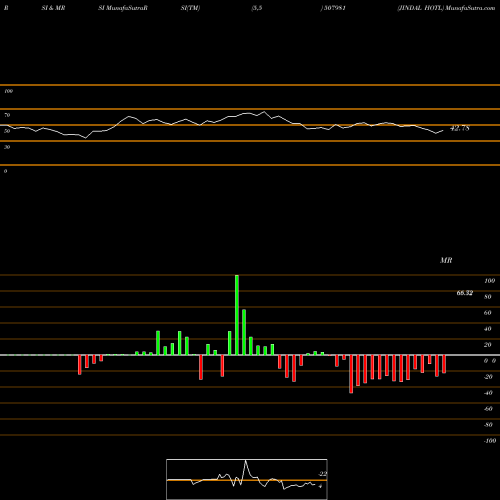
Task: Click the RSI current value 42.78 label
Action: pos(460,128)
